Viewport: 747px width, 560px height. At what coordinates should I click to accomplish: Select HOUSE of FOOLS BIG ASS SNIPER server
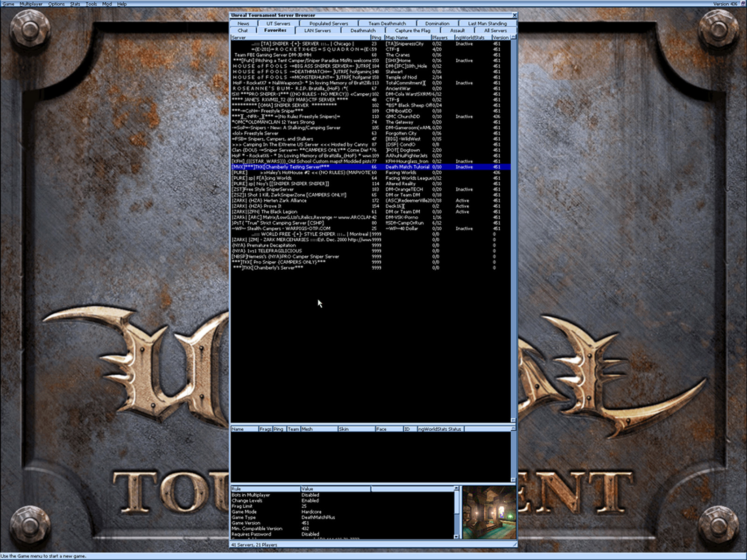[x=371, y=66]
